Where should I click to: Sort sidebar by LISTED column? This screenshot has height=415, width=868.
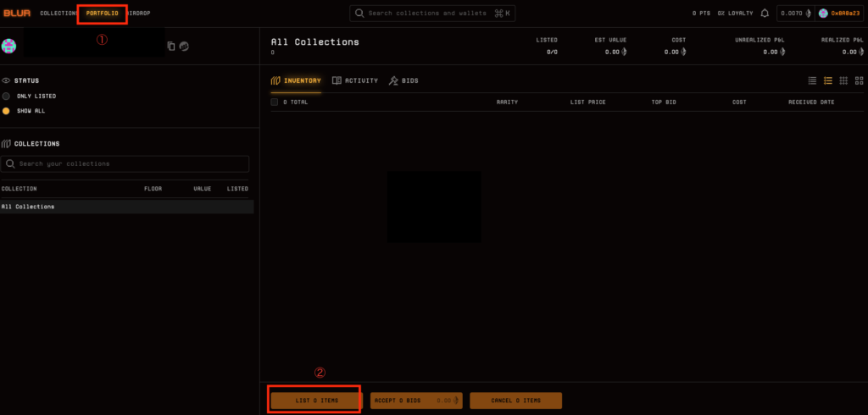tap(237, 189)
